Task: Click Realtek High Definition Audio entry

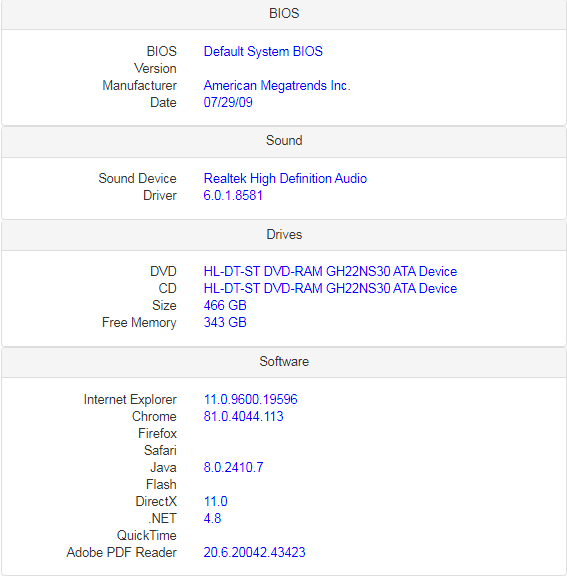Action: [285, 179]
